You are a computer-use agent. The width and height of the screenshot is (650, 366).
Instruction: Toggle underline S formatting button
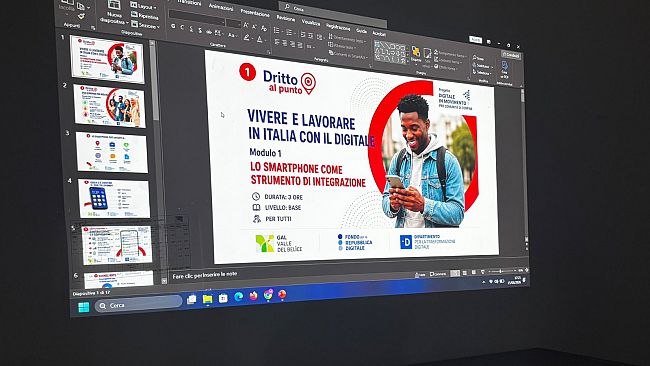click(191, 29)
